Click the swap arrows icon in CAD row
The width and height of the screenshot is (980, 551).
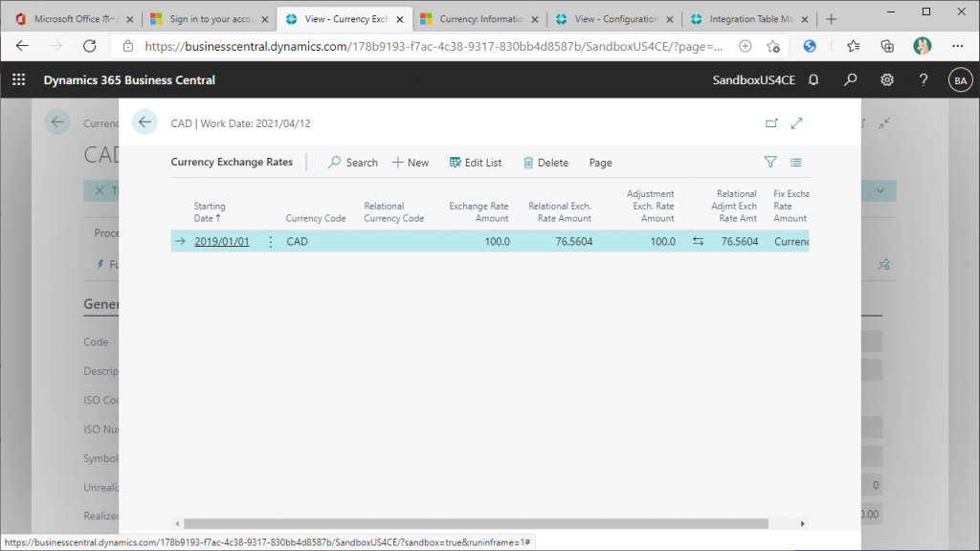tap(698, 241)
